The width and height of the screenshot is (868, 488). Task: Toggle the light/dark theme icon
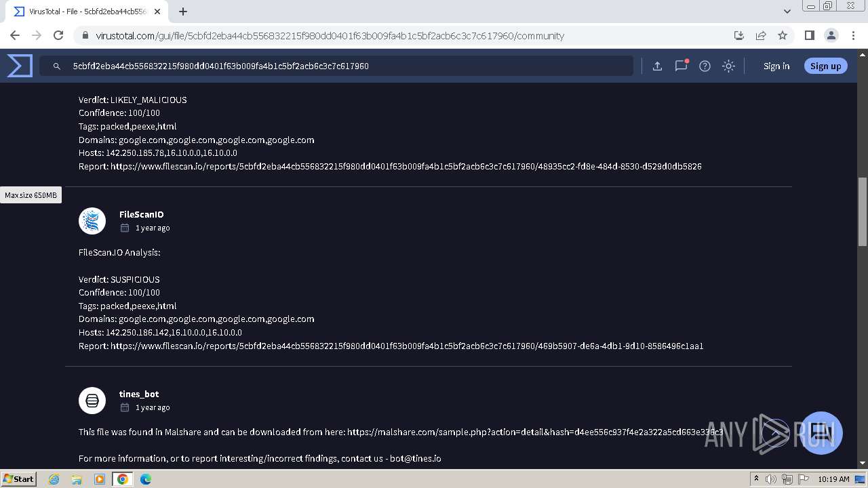(x=728, y=66)
